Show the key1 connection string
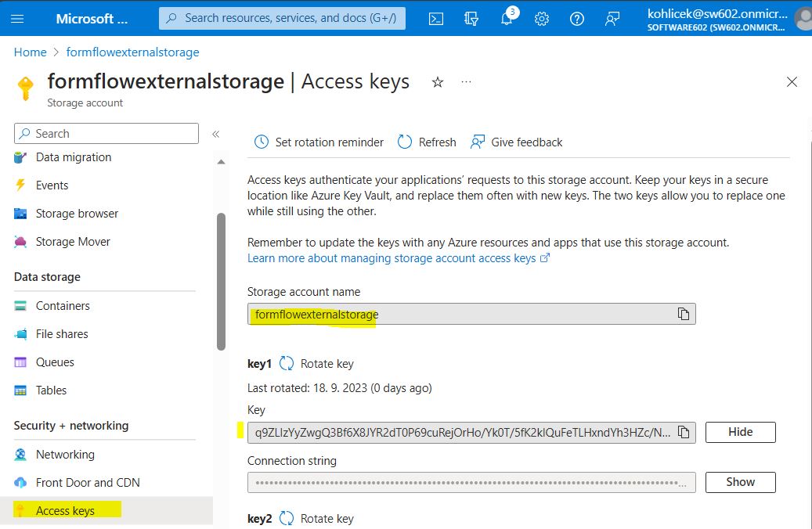The image size is (812, 529). (x=740, y=482)
